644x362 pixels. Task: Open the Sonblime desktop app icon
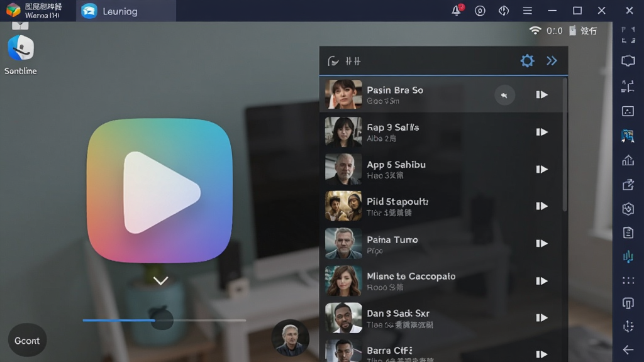point(21,55)
